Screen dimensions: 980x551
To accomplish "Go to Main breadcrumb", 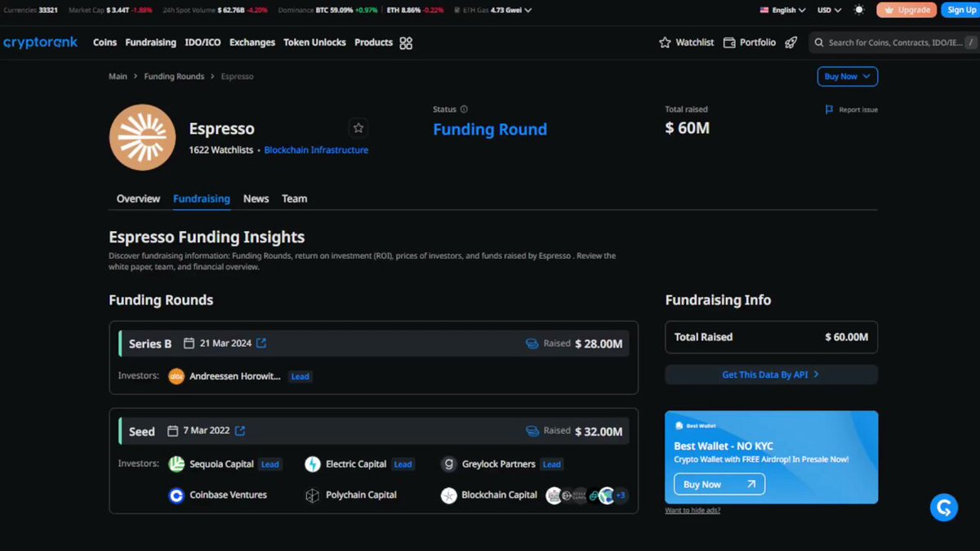I will click(x=118, y=76).
